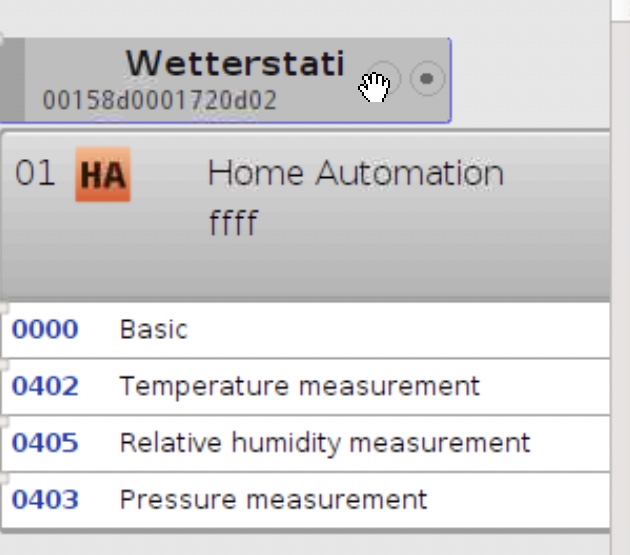Click the HA profile icon
Screen dimensions: 630x555
point(103,176)
